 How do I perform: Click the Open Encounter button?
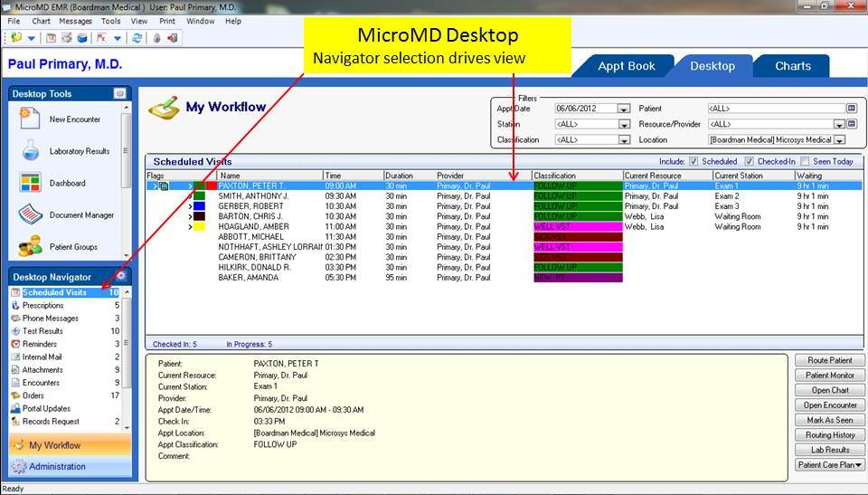tap(830, 405)
